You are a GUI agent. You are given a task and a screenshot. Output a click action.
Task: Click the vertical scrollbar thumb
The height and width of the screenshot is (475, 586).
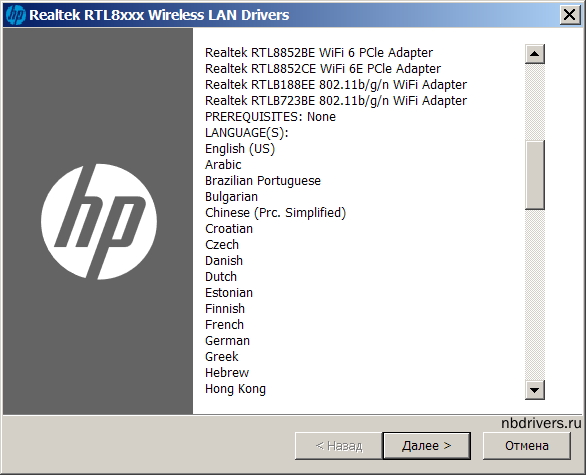tap(535, 175)
